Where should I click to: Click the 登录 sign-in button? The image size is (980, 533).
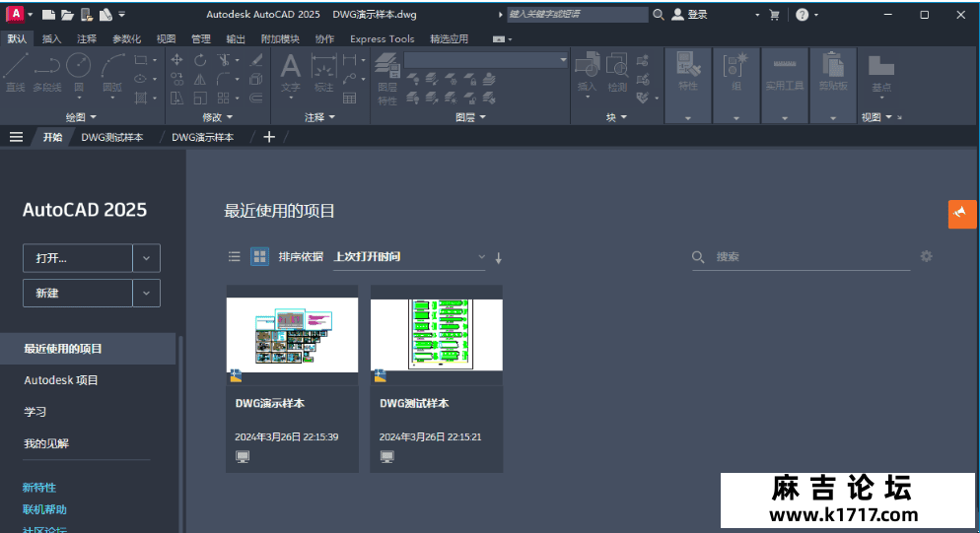[689, 15]
